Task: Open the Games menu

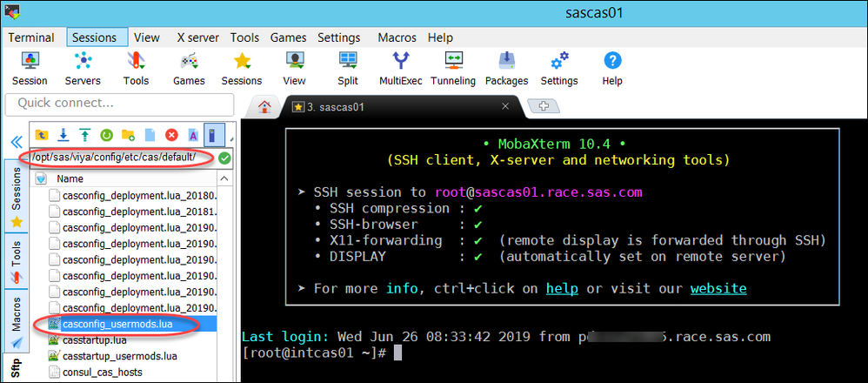Action: click(289, 37)
